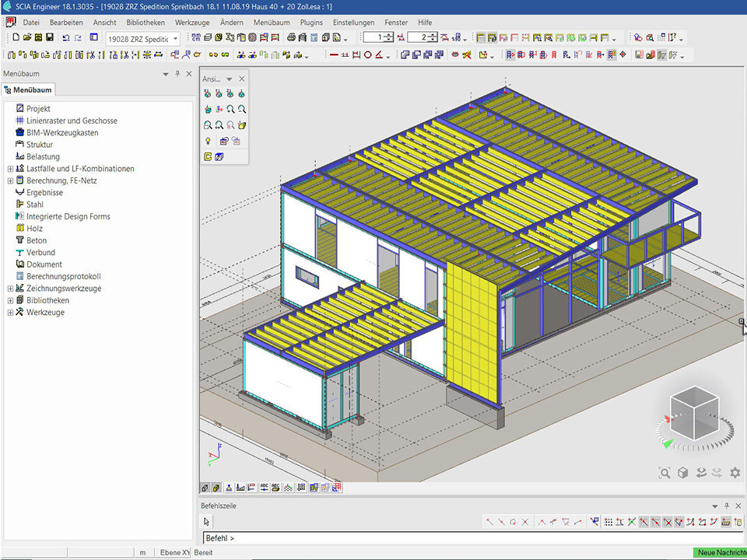This screenshot has width=747, height=560.
Task: Click the open file folder icon
Action: [x=27, y=37]
